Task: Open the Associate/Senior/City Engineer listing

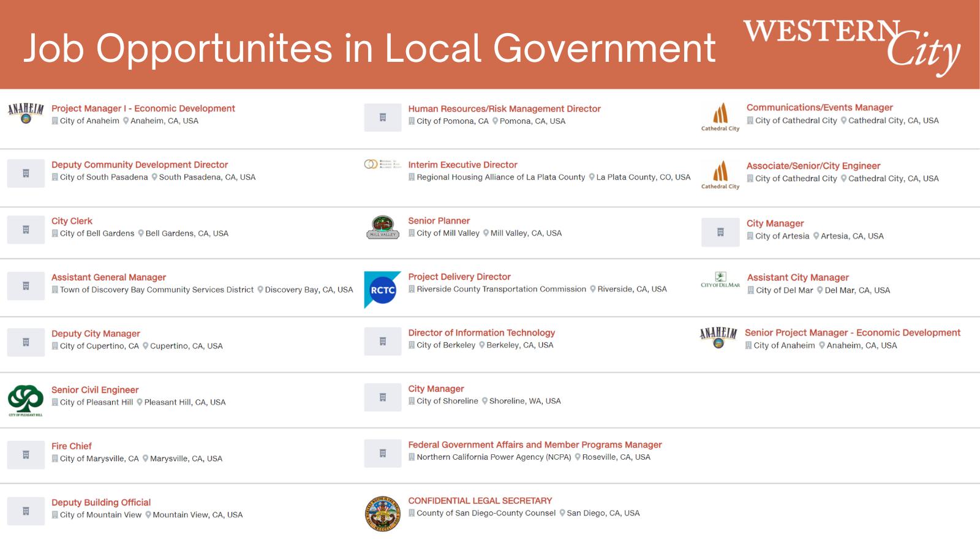Action: click(x=813, y=166)
